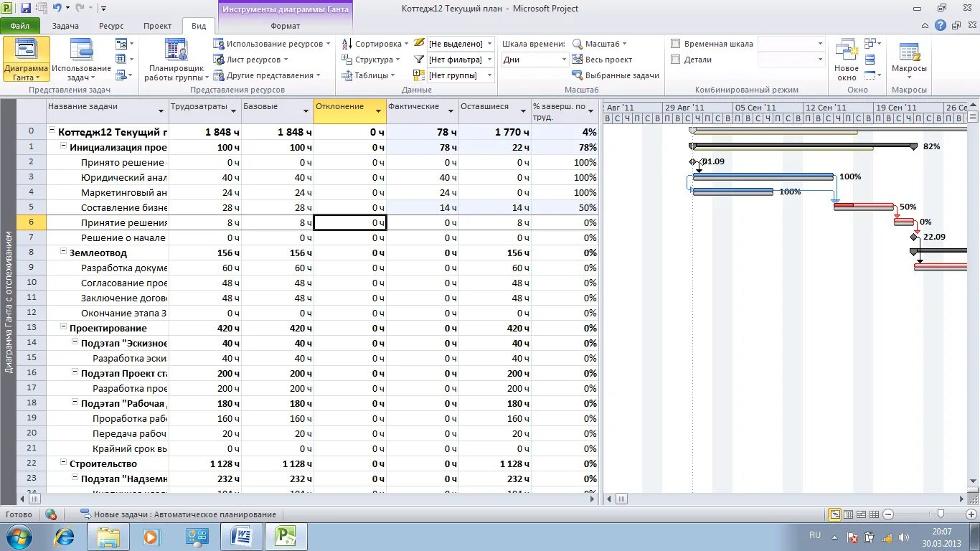Click the Название задачи column header
The height and width of the screenshot is (551, 980).
click(x=108, y=110)
